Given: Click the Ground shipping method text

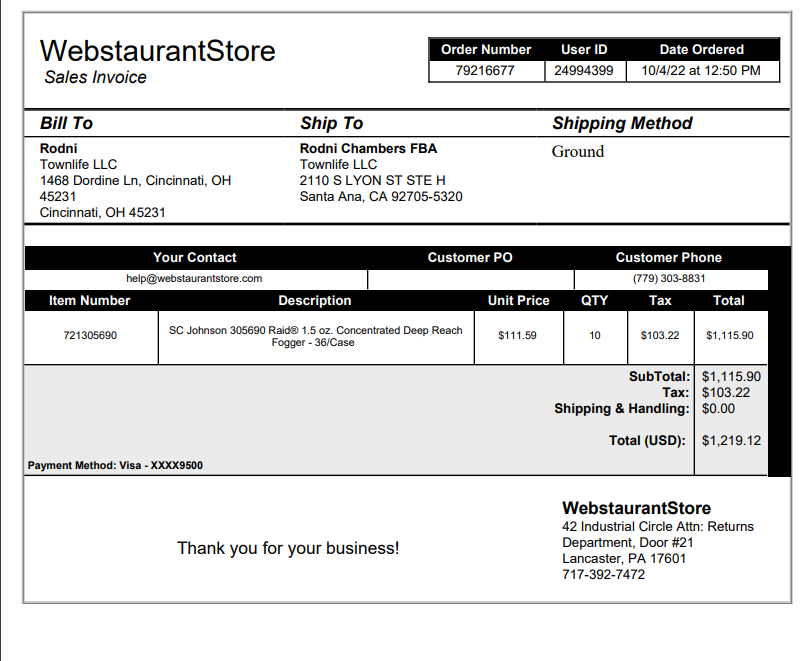Looking at the screenshot, I should pyautogui.click(x=578, y=152).
